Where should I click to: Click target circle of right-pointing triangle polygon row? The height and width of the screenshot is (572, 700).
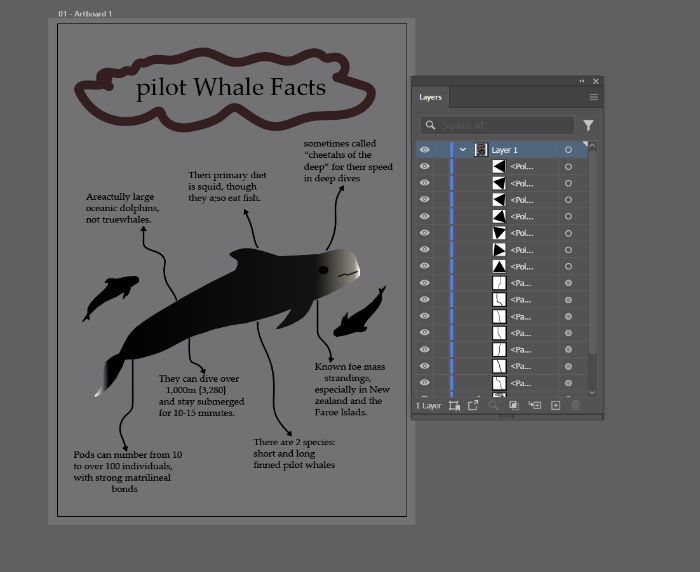(568, 250)
